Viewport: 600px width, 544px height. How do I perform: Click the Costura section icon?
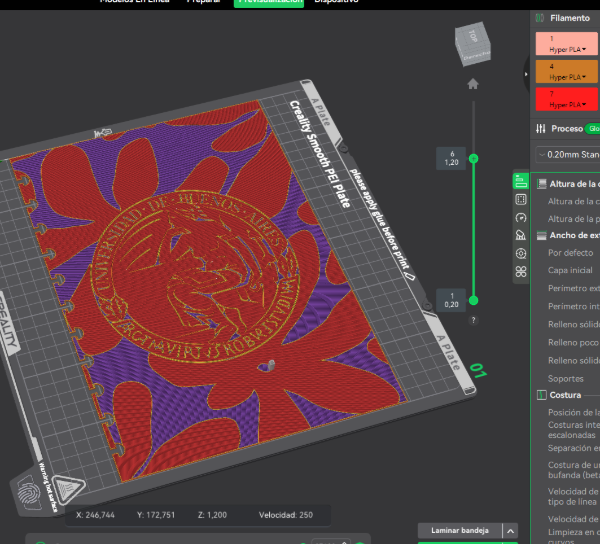click(x=541, y=395)
